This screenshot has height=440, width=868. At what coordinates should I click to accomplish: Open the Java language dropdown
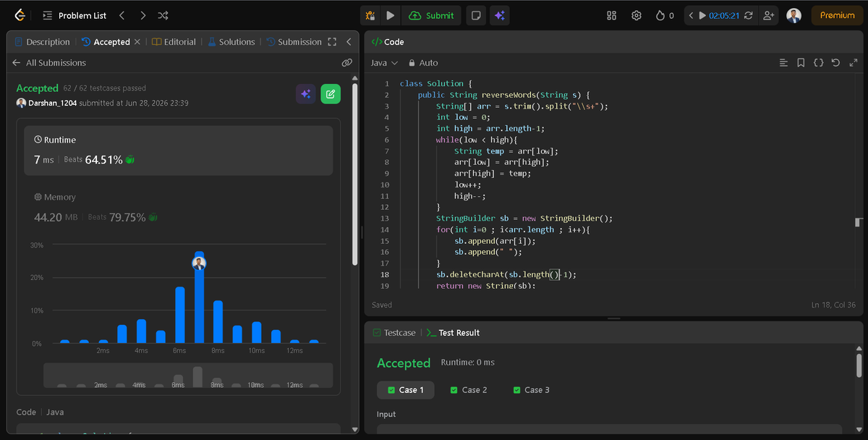coord(384,63)
